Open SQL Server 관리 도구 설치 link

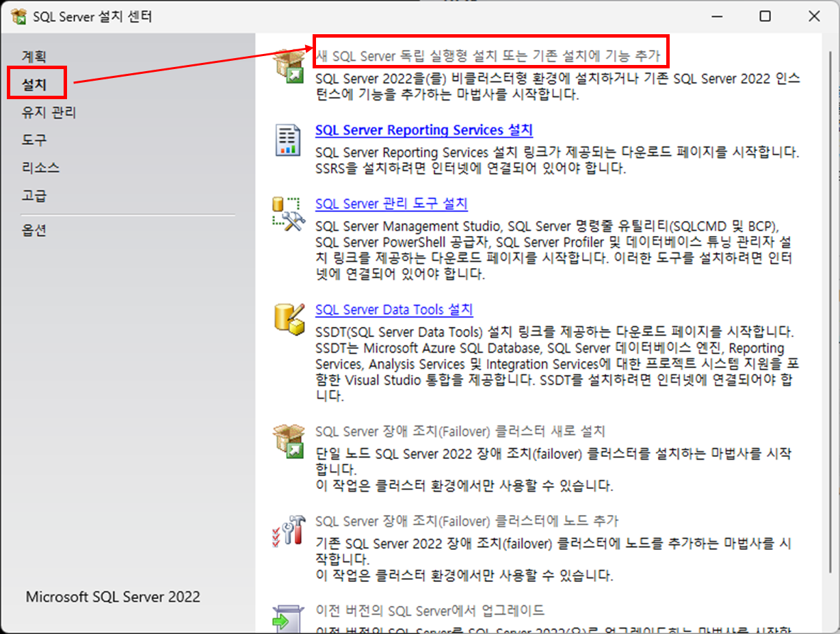coord(391,204)
